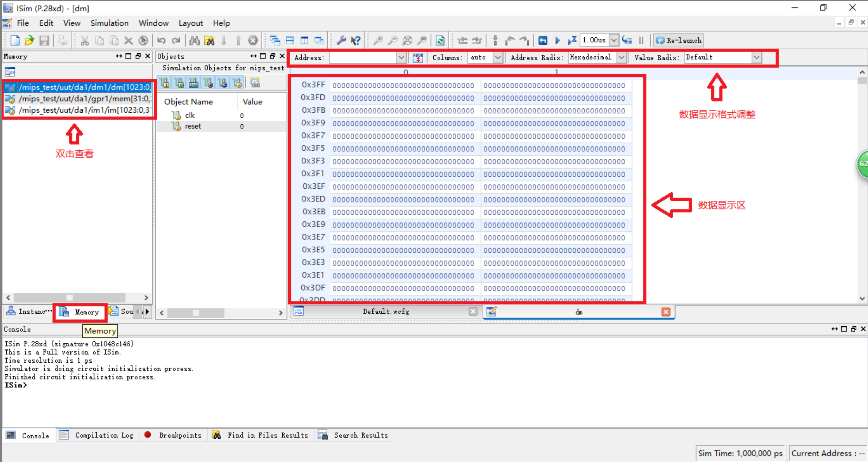Click the Restart simulation icon

click(x=543, y=40)
